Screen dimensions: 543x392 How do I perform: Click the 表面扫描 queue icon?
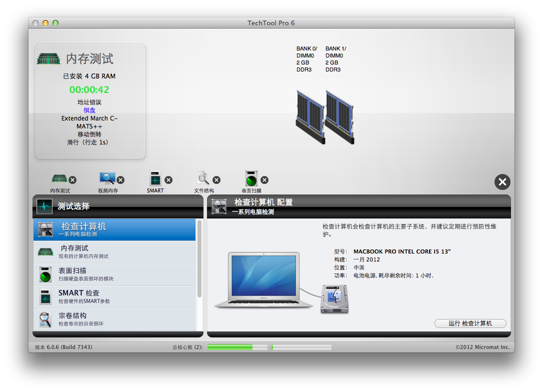pos(251,178)
